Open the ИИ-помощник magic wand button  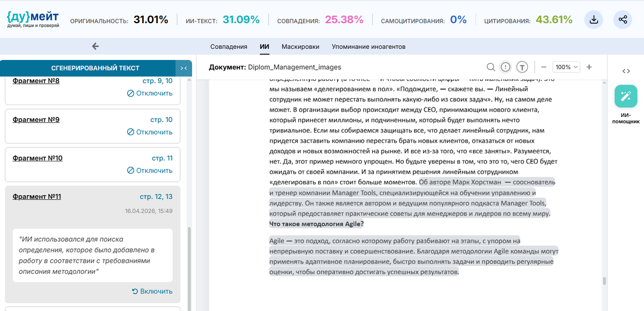point(626,96)
